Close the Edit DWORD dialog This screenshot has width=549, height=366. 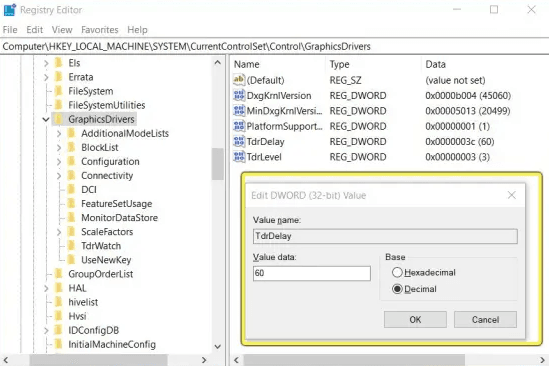(x=512, y=195)
